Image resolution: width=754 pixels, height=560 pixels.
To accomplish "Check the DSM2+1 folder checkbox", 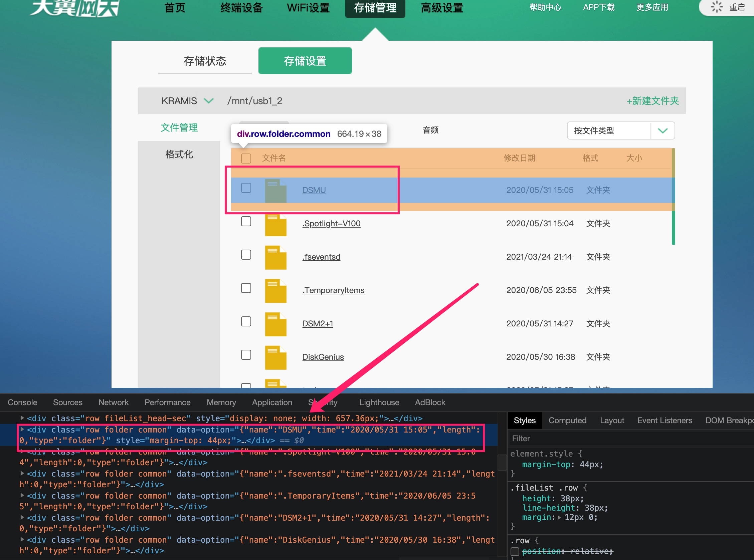I will click(x=246, y=321).
